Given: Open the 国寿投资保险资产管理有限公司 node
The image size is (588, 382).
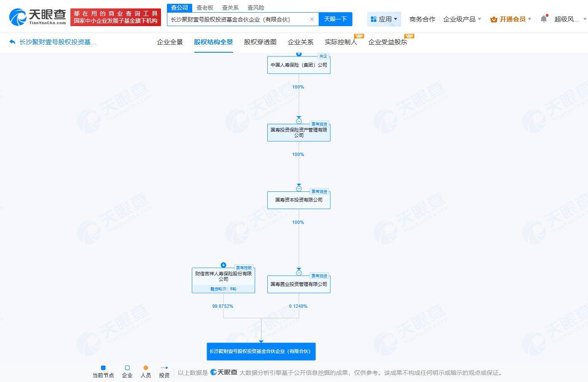Looking at the screenshot, I should [299, 132].
